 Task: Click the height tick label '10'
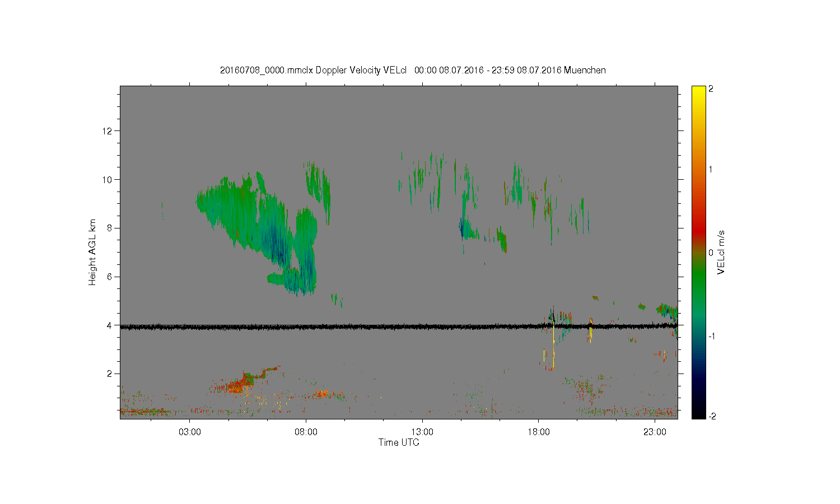tap(108, 180)
